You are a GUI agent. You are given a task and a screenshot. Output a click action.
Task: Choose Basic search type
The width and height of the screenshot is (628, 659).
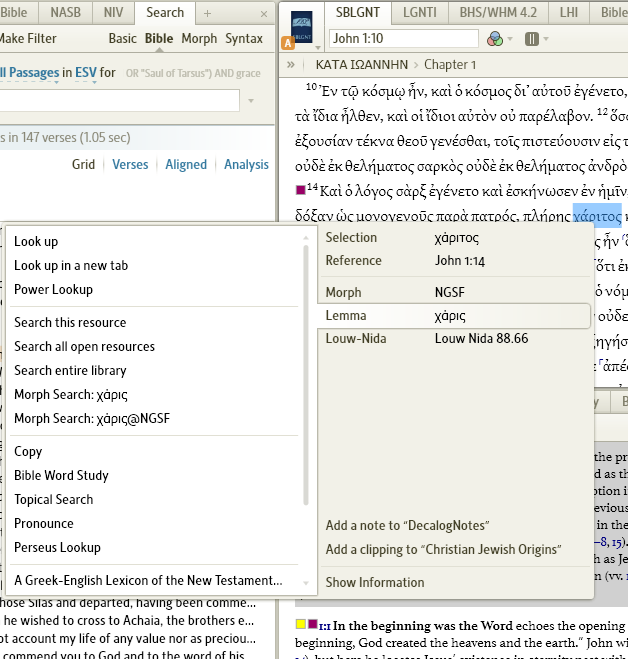tap(122, 39)
